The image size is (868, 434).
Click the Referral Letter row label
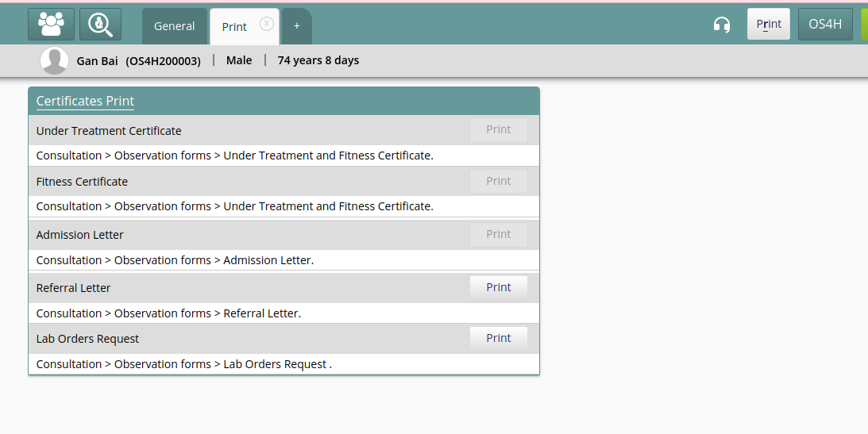[73, 288]
